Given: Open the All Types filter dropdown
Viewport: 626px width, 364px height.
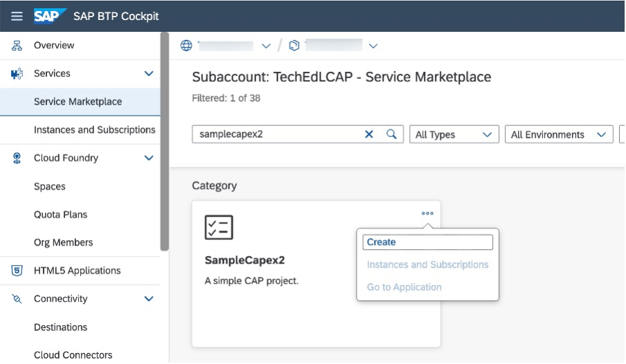Looking at the screenshot, I should pyautogui.click(x=454, y=134).
